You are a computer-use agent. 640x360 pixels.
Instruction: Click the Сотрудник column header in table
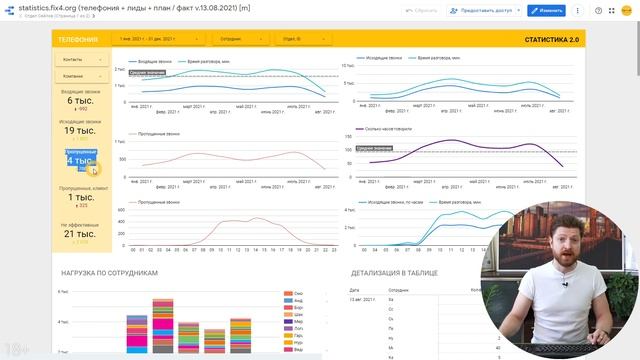tap(398, 290)
